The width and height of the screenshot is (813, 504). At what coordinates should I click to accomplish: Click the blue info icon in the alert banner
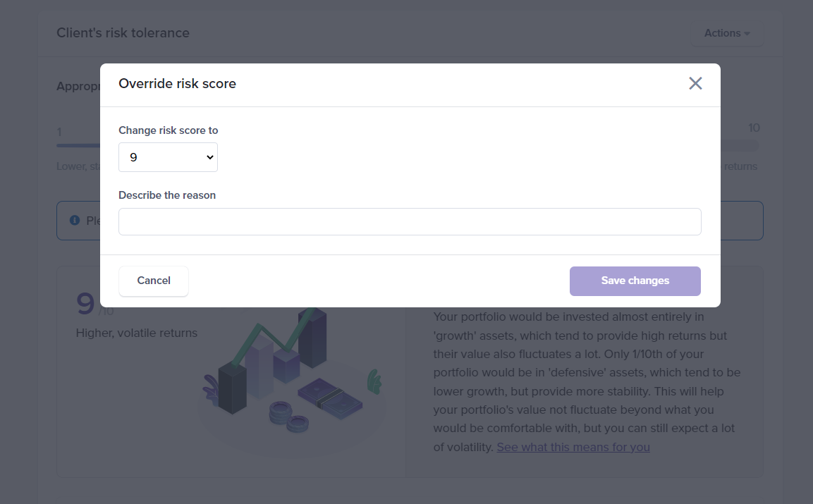point(75,220)
